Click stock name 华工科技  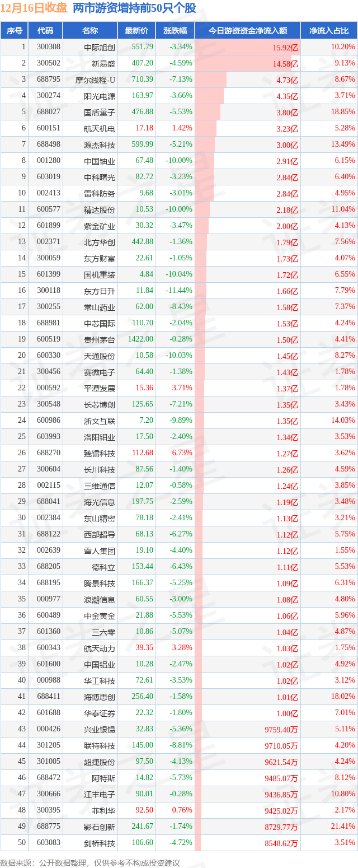coord(100,680)
